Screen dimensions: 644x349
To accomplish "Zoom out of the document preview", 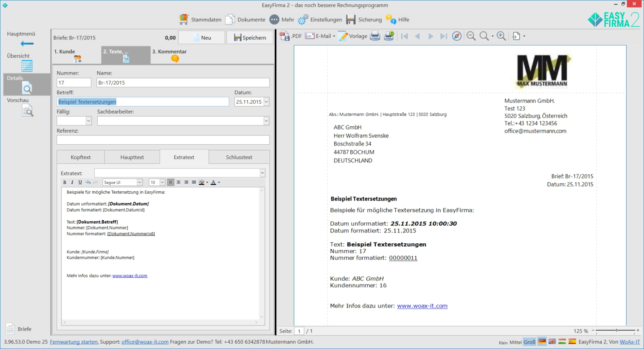I will [471, 36].
